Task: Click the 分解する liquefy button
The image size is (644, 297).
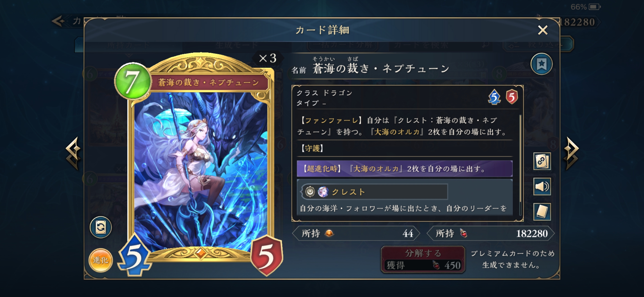Action: click(423, 259)
